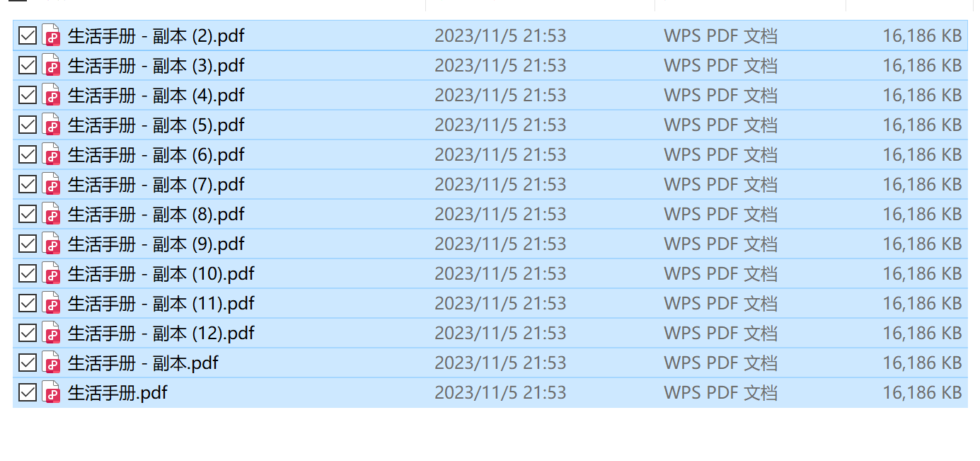The width and height of the screenshot is (980, 461).
Task: Click the PDF icon of 生活手册 - 副本.pdf
Action: click(x=51, y=363)
